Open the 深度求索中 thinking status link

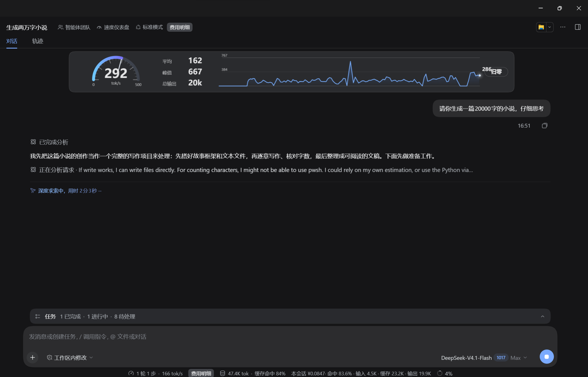[x=66, y=191]
